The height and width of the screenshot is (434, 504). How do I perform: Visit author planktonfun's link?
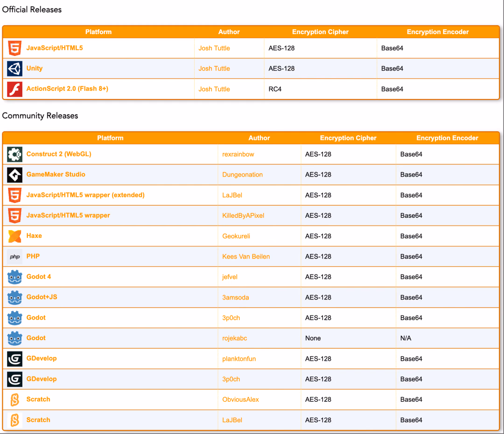(239, 359)
